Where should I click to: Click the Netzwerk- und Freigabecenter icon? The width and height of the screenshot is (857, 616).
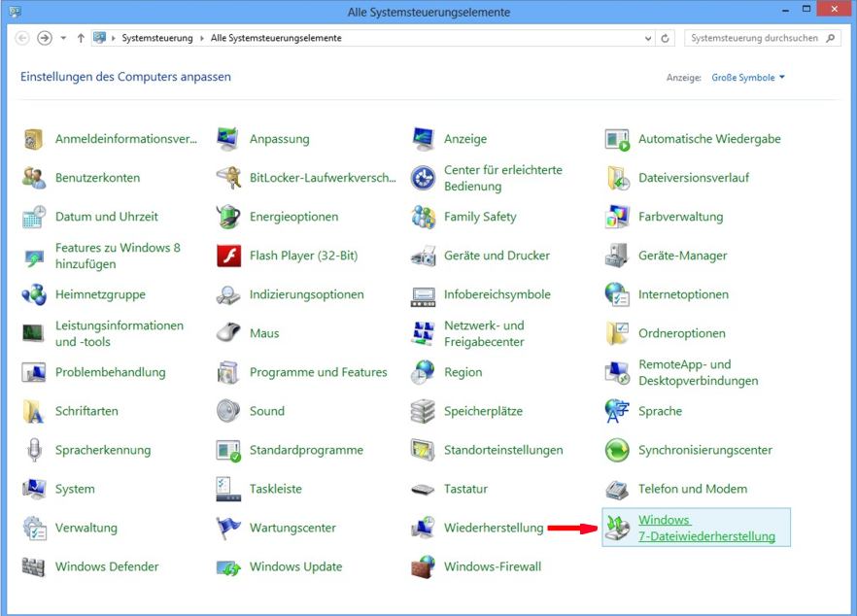[423, 333]
